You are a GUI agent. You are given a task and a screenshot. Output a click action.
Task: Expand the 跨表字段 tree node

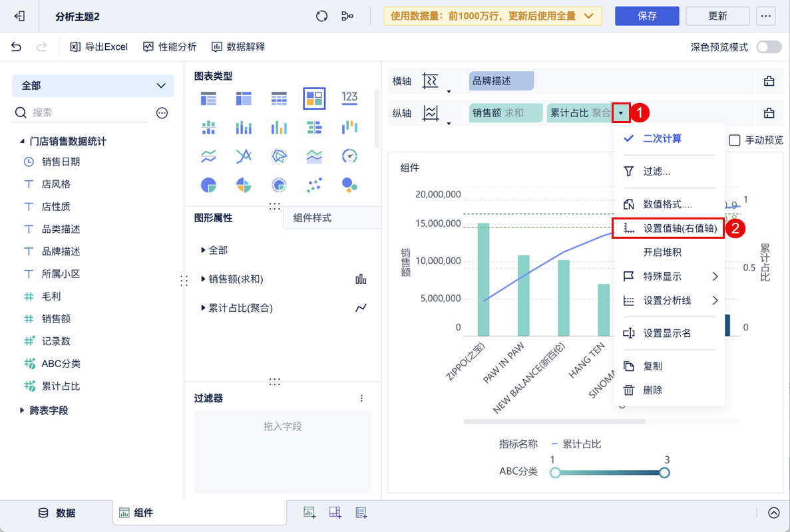[x=22, y=411]
